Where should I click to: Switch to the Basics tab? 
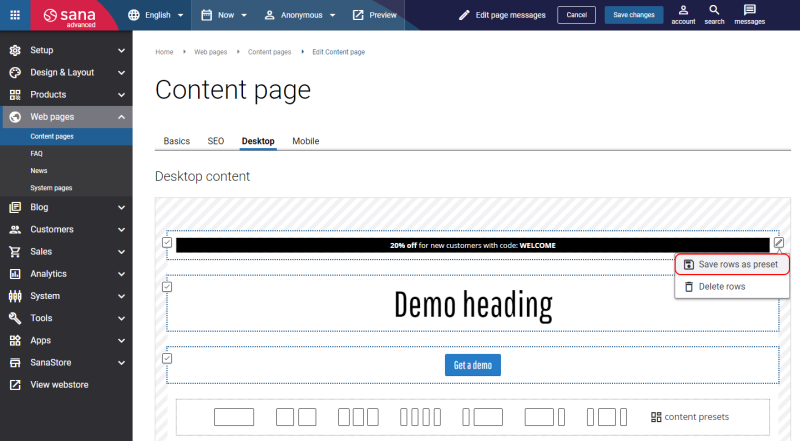(x=177, y=141)
